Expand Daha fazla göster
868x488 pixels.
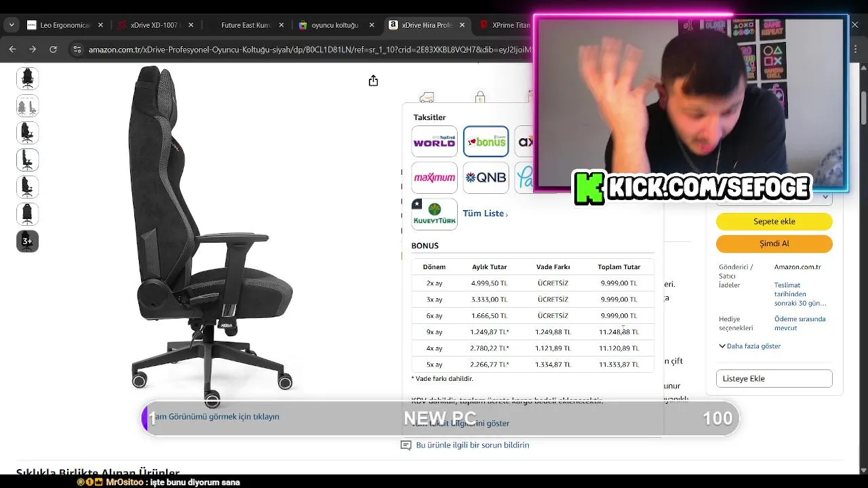pyautogui.click(x=750, y=346)
